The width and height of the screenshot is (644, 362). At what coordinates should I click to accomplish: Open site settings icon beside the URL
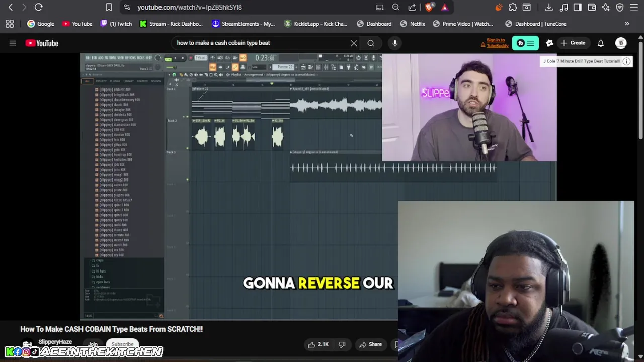pos(127,7)
